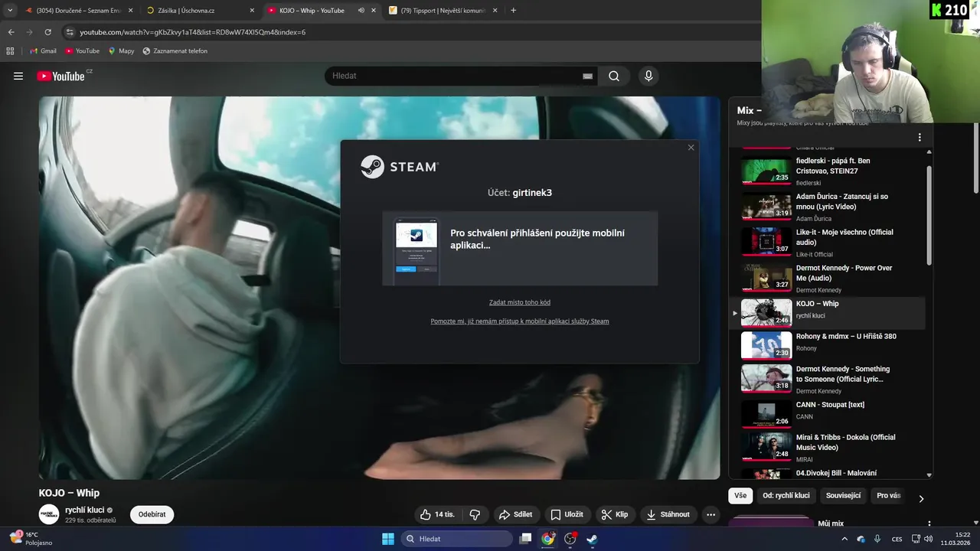Subscribe with Odebírat button
The height and width of the screenshot is (551, 980).
[x=152, y=514]
